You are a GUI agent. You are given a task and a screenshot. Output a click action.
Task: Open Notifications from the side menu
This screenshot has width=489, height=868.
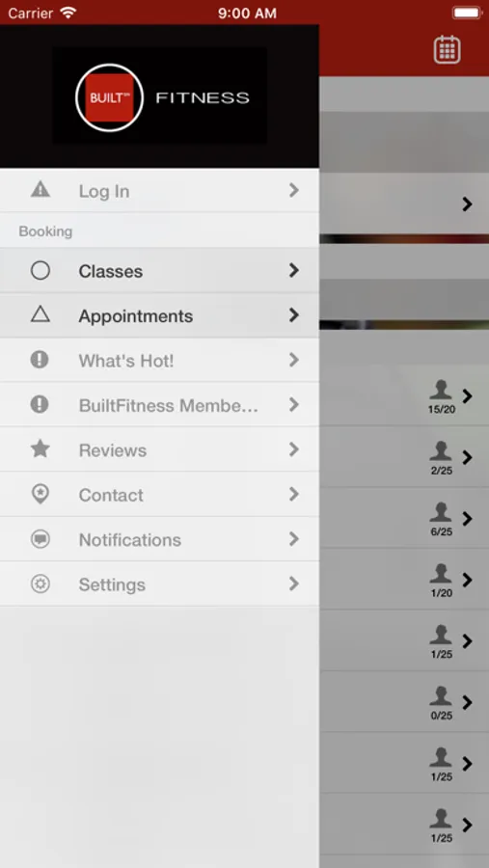159,539
